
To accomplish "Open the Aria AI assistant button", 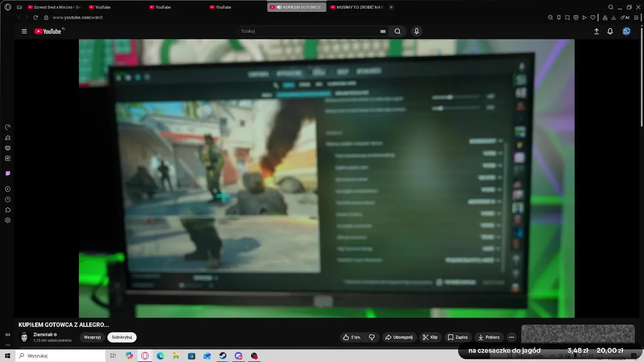I will click(x=625, y=17).
